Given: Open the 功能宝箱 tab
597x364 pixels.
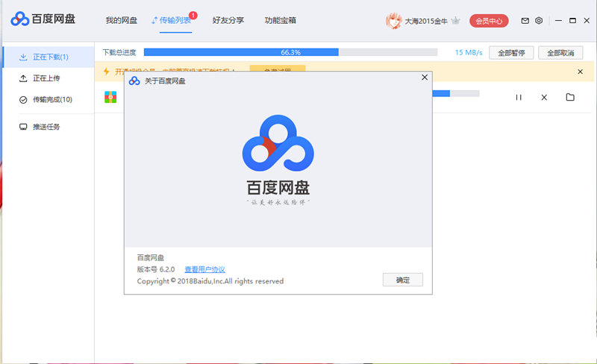Looking at the screenshot, I should click(x=281, y=21).
